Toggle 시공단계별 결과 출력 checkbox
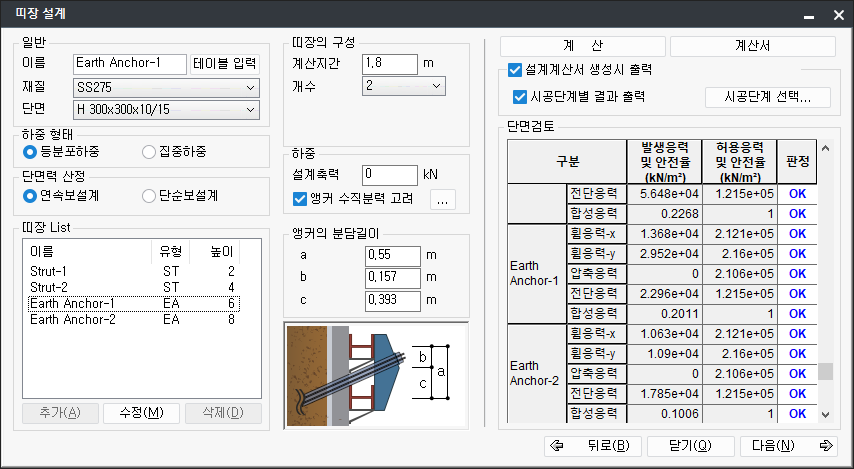The height and width of the screenshot is (469, 854). tap(520, 97)
